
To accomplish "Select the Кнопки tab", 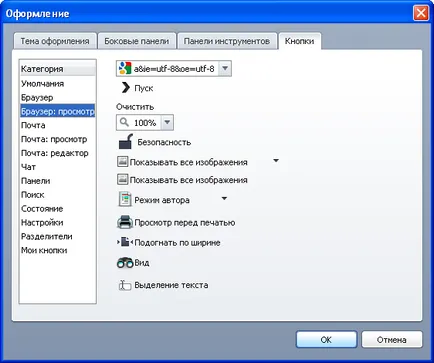I will point(299,41).
